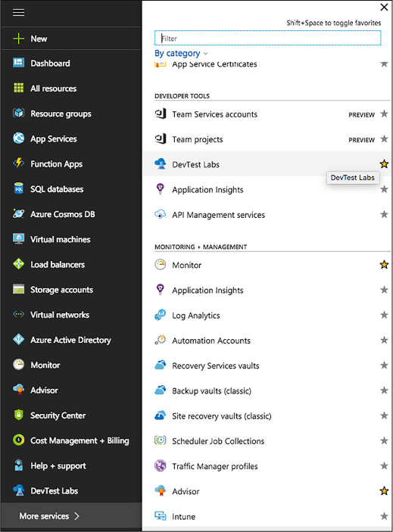The width and height of the screenshot is (393, 532).
Task: Click Monitor gauge icon in services list
Action: coord(161,264)
